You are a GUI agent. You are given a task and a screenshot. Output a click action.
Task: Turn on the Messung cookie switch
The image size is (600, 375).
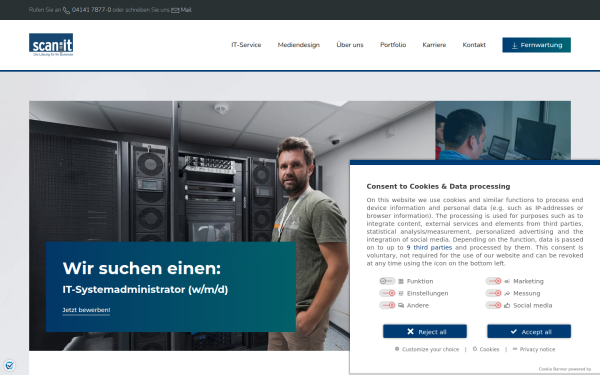coord(493,293)
